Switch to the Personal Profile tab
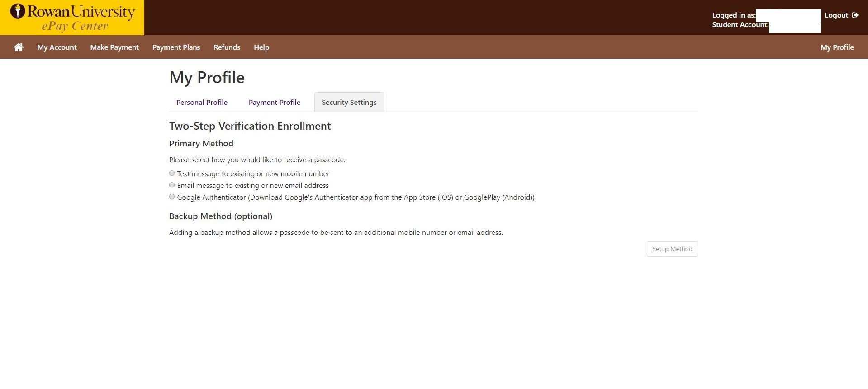The height and width of the screenshot is (389, 868). 202,103
